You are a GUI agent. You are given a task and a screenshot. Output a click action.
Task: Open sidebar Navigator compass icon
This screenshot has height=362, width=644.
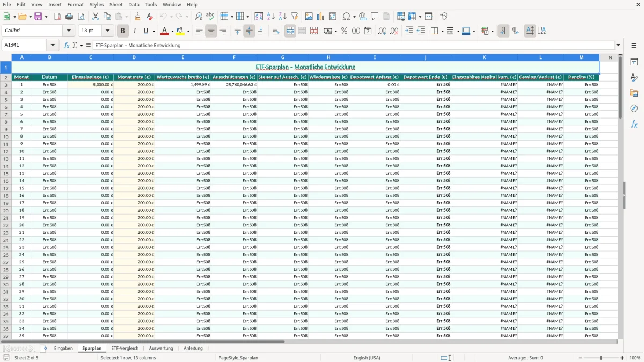(x=634, y=108)
